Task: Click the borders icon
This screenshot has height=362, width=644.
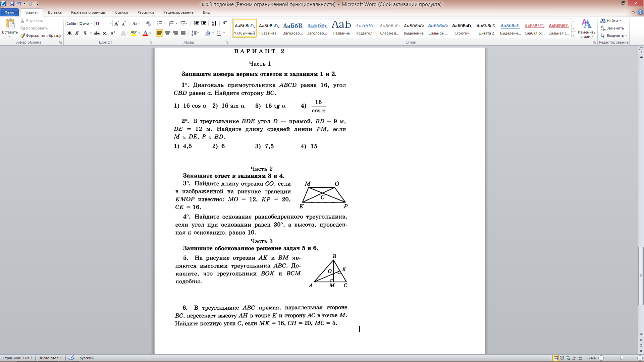Action: point(219,33)
